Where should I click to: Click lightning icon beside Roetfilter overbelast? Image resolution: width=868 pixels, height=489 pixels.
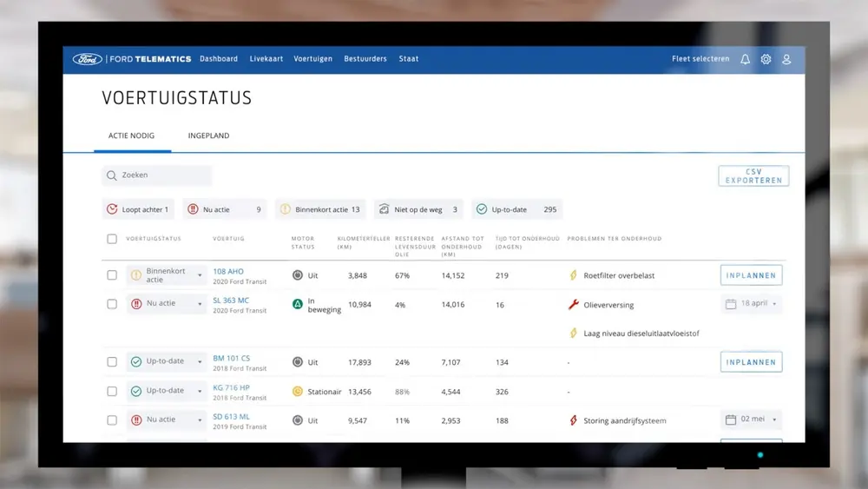pyautogui.click(x=573, y=275)
